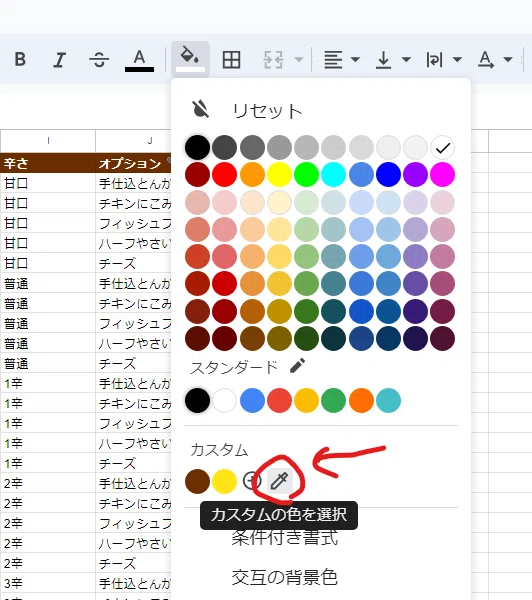The image size is (532, 600).
Task: Select the yellow custom color swatch
Action: (224, 481)
